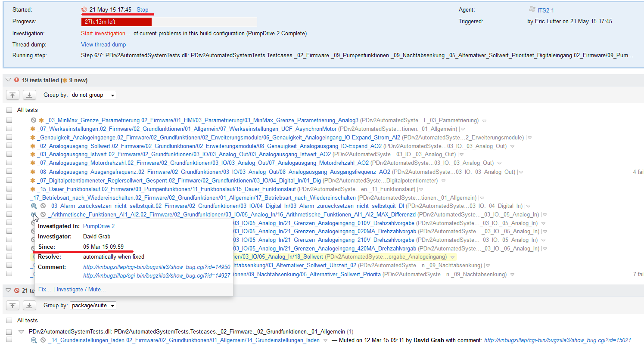Click 'Investigate / Mute...' in popup

point(81,290)
